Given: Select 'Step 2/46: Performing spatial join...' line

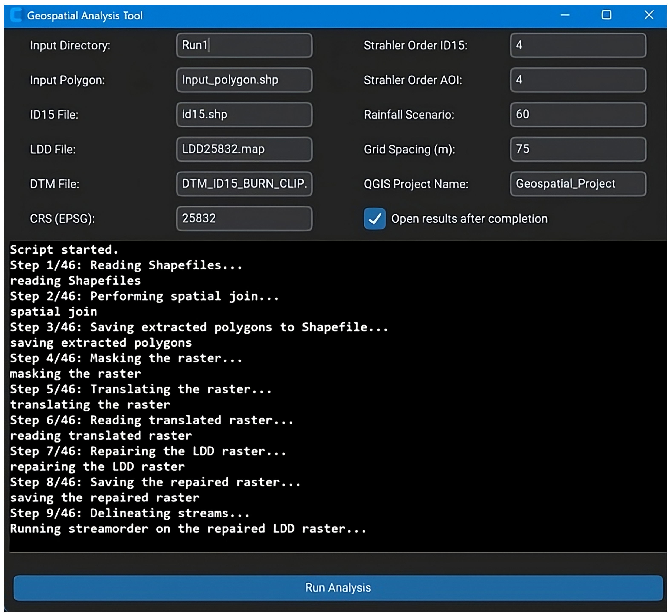Looking at the screenshot, I should click(x=144, y=296).
